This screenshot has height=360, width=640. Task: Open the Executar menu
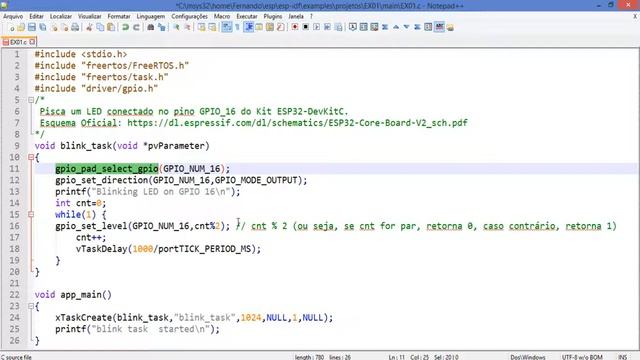247,16
